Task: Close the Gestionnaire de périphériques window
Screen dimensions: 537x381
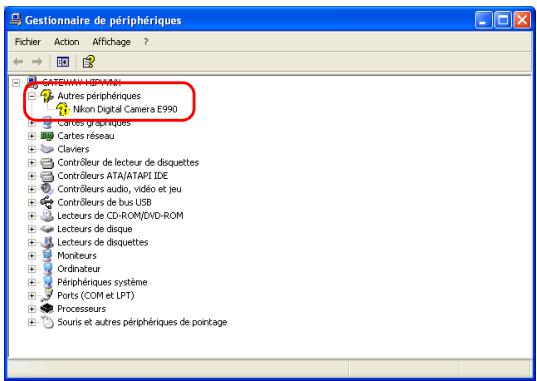Action: 522,20
